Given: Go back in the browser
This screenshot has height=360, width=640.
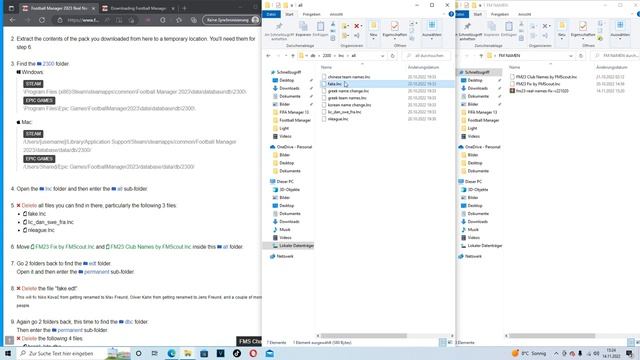Looking at the screenshot, I should tap(12, 20).
